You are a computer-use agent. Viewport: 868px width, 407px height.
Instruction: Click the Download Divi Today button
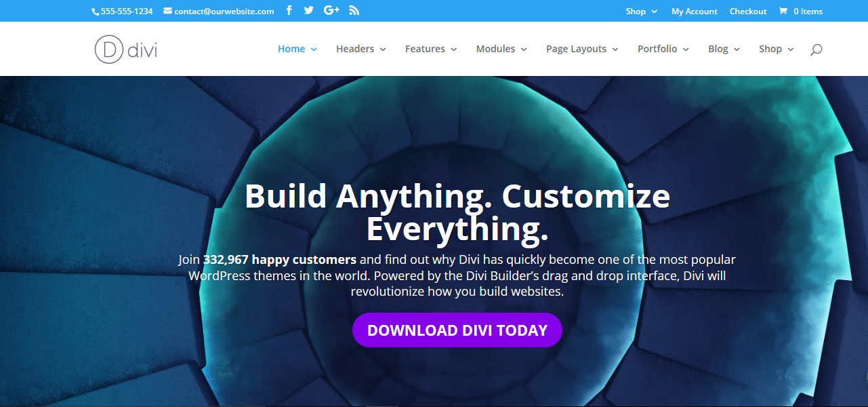pyautogui.click(x=457, y=330)
